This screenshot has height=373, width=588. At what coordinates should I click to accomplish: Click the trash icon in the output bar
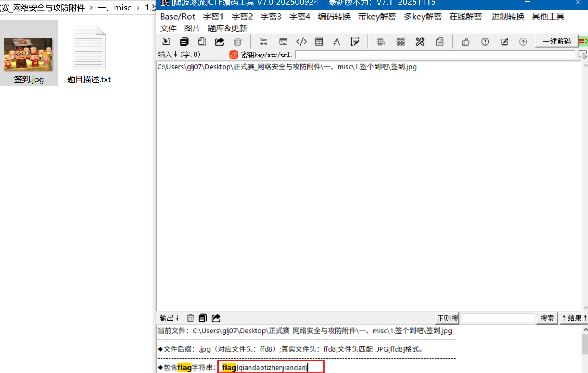(x=190, y=318)
